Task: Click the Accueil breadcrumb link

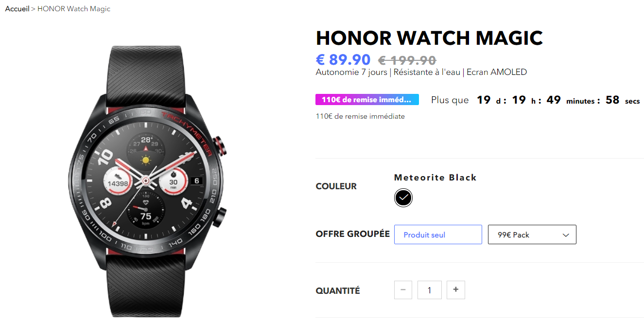Action: click(x=17, y=9)
